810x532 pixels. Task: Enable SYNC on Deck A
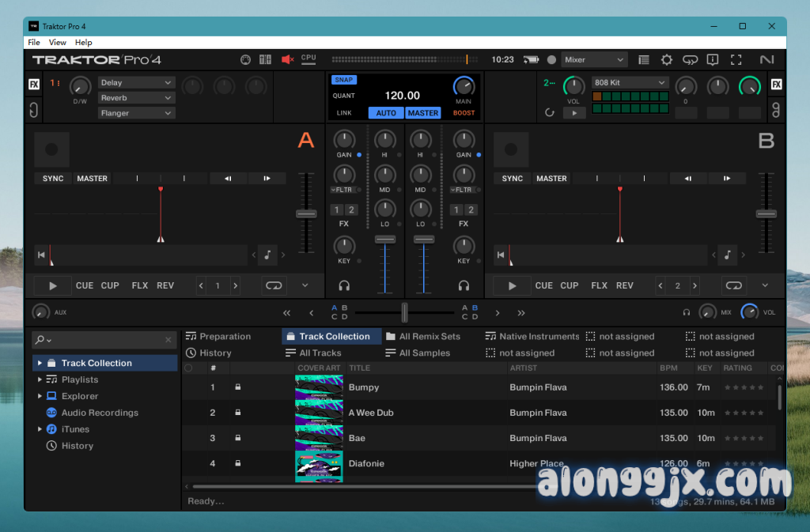tap(53, 179)
